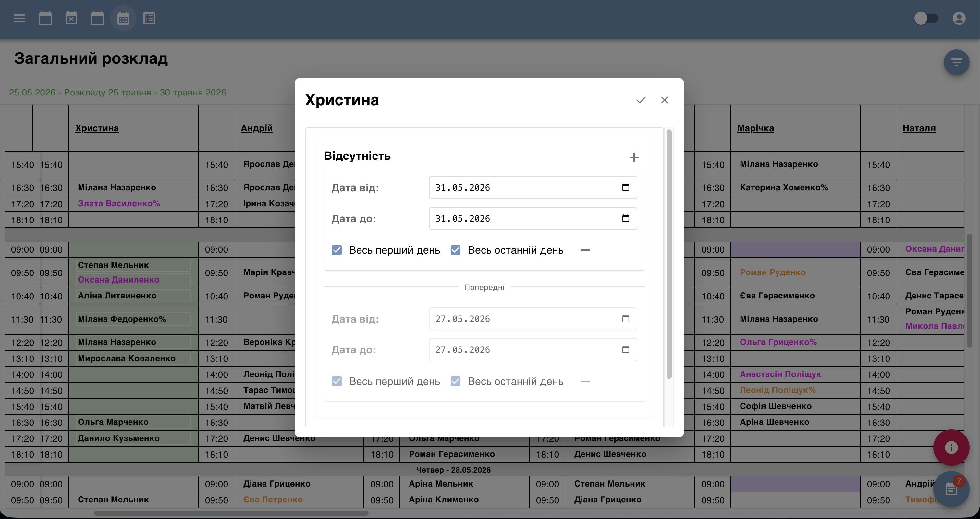Viewport: 980px width, 519px height.
Task: Open the month calendar grid icon
Action: [x=123, y=18]
